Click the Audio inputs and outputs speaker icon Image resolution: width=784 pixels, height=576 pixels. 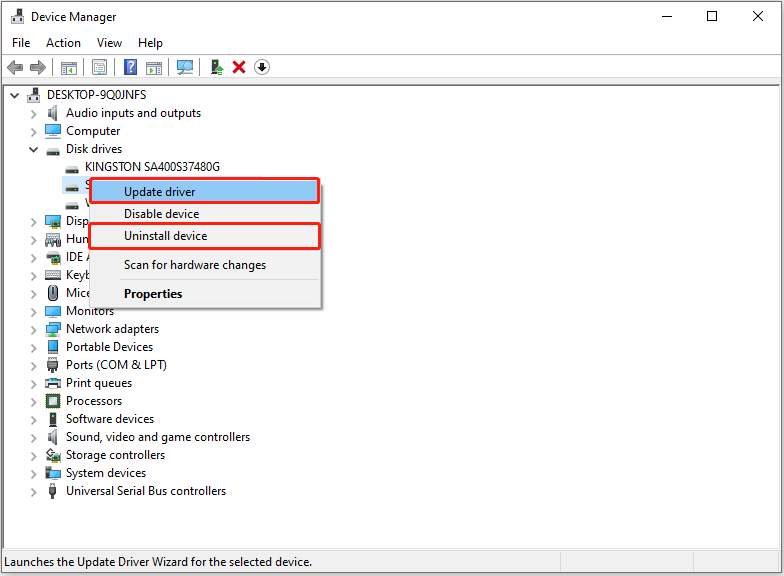52,113
